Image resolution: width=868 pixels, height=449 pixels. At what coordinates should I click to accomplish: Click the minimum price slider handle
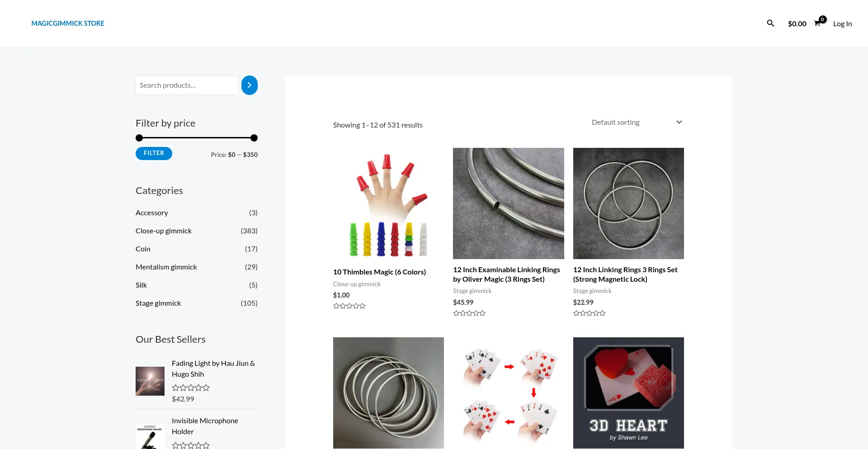139,138
